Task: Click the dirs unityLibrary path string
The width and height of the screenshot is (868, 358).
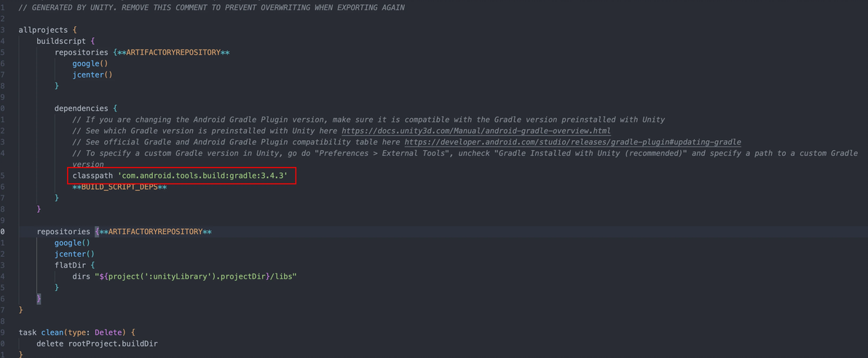Action: click(x=197, y=276)
